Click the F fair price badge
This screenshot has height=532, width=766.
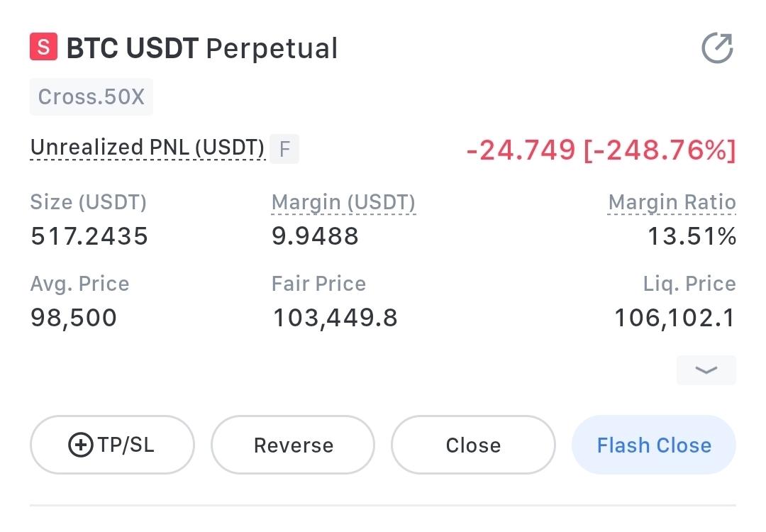coord(284,149)
